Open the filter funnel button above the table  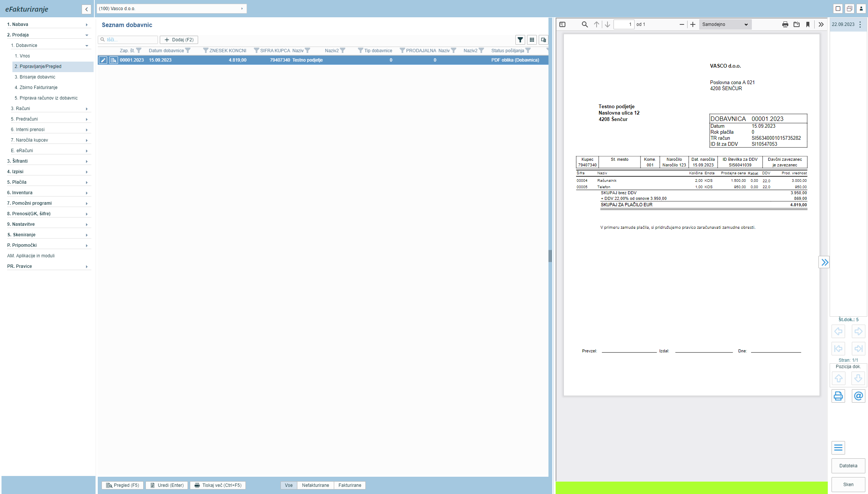pos(520,40)
